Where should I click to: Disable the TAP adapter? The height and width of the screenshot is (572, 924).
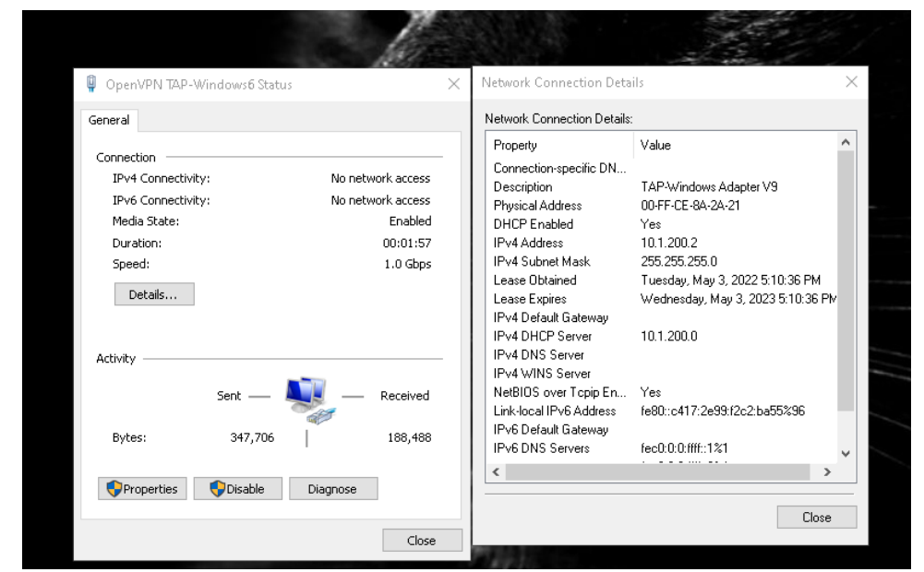point(237,489)
